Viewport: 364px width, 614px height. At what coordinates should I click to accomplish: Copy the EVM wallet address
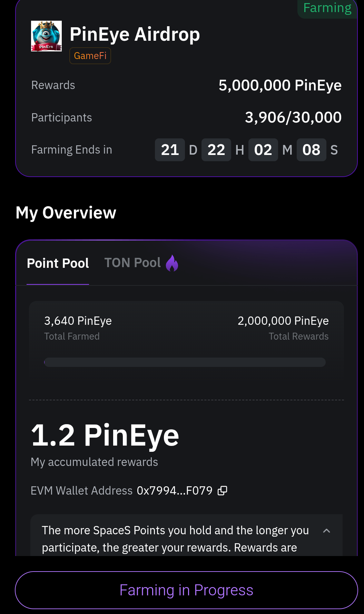(223, 490)
